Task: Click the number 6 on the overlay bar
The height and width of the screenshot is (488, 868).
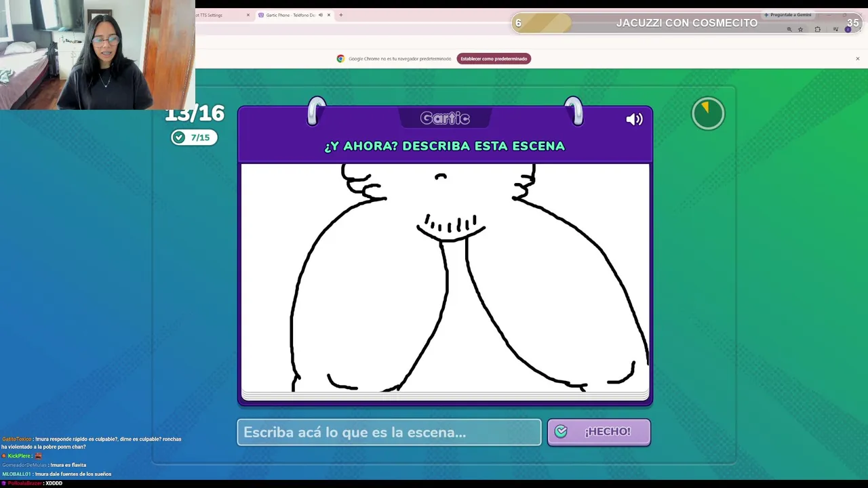Action: [518, 23]
